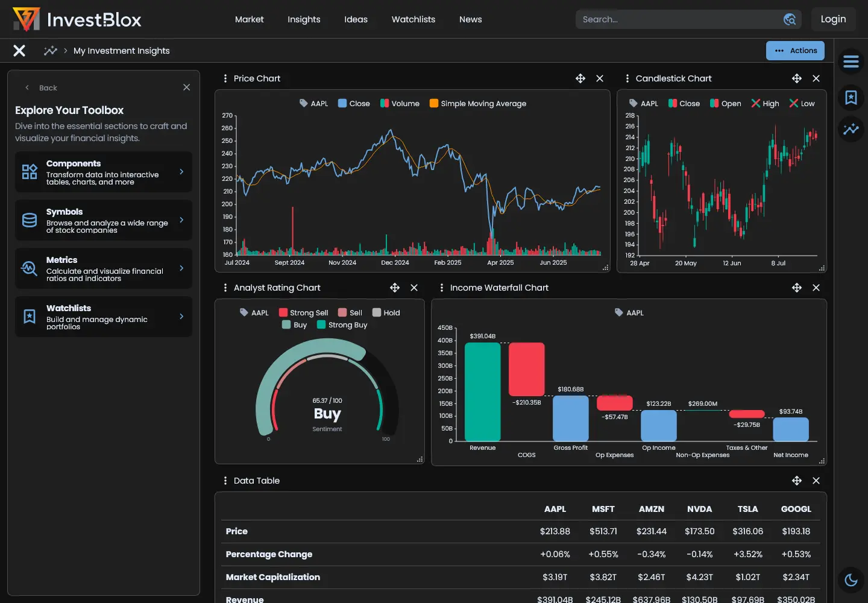Click the Data Table move handle icon
This screenshot has height=603, width=868.
pos(797,481)
